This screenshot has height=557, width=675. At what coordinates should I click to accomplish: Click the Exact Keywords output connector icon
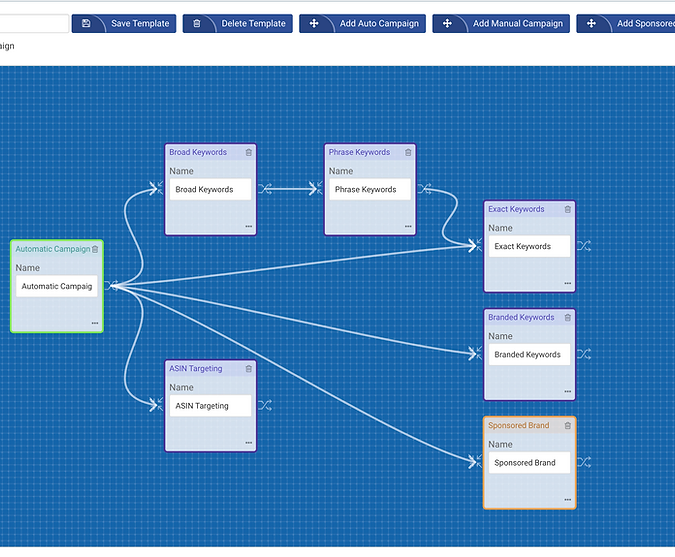point(584,246)
